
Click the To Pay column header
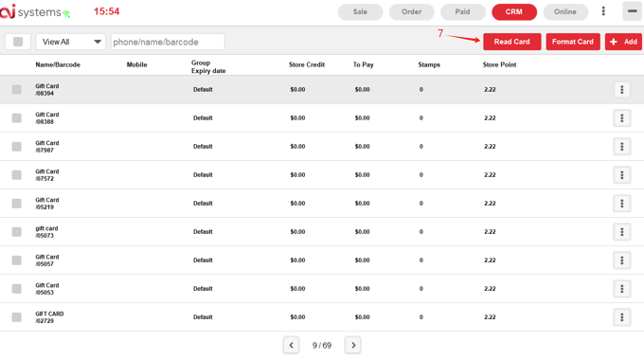(363, 65)
